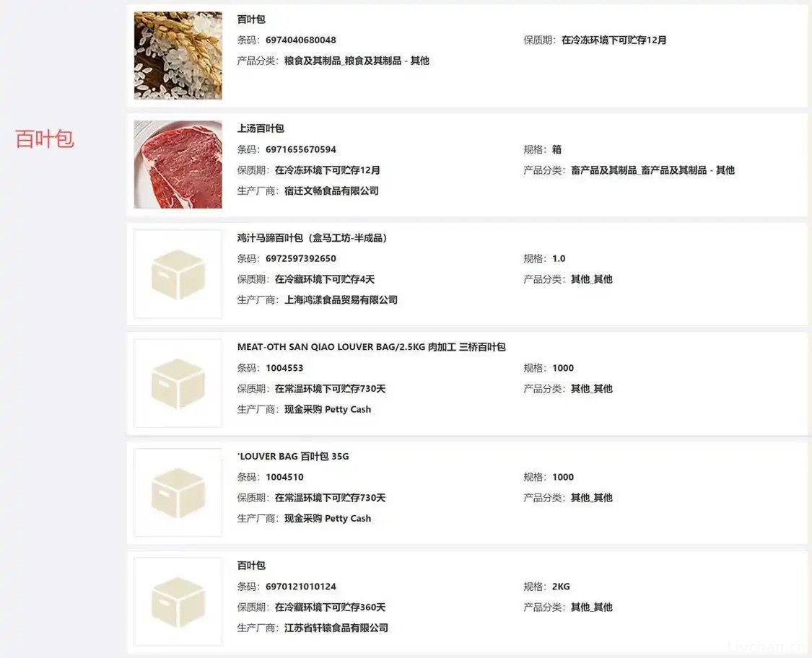Open manufacturer 江苏省轩辕食品有限公司

[336, 628]
